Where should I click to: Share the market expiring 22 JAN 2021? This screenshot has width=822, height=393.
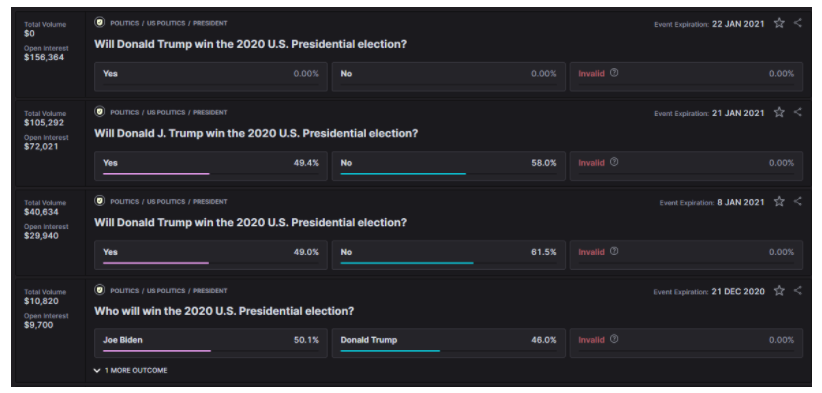point(797,23)
